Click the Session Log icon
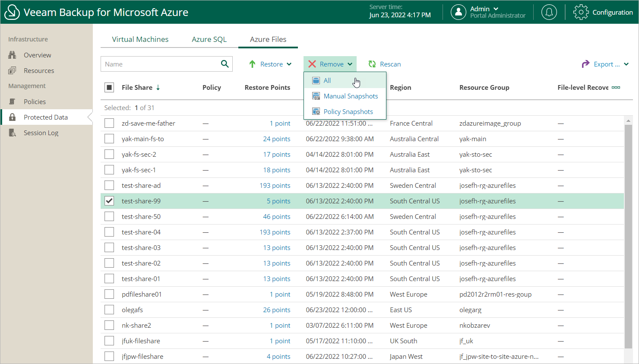The image size is (639, 364). [x=13, y=133]
